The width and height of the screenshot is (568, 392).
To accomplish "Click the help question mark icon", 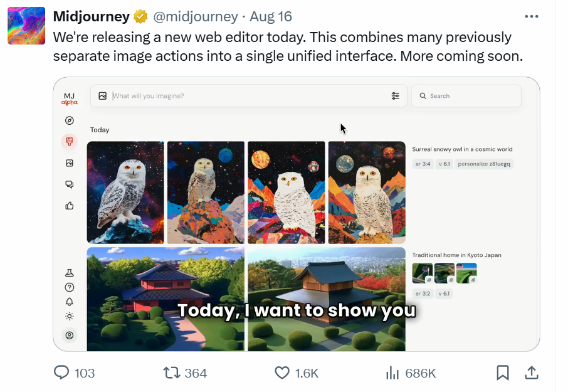I will pyautogui.click(x=70, y=287).
